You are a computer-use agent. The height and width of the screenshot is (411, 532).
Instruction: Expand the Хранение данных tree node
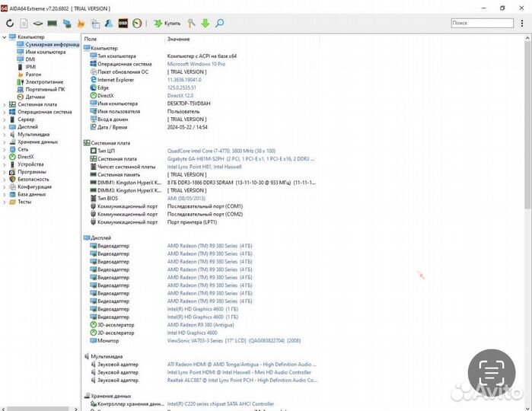5,142
